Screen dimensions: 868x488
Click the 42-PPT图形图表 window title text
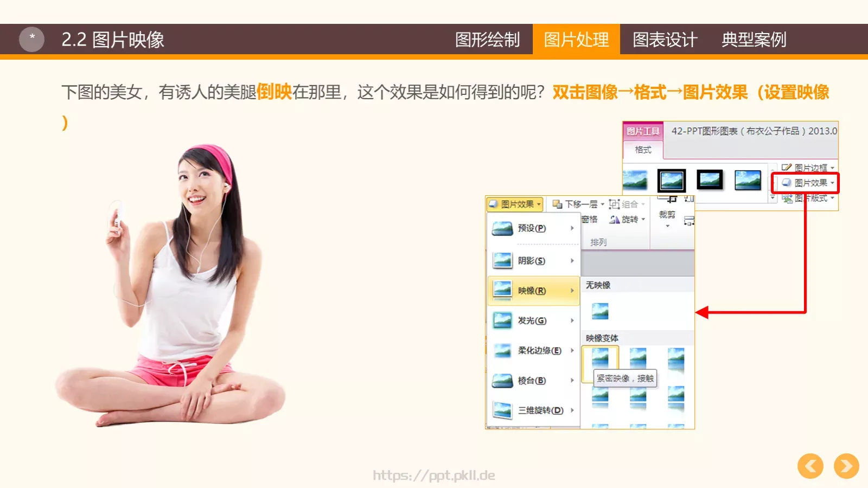click(x=754, y=131)
